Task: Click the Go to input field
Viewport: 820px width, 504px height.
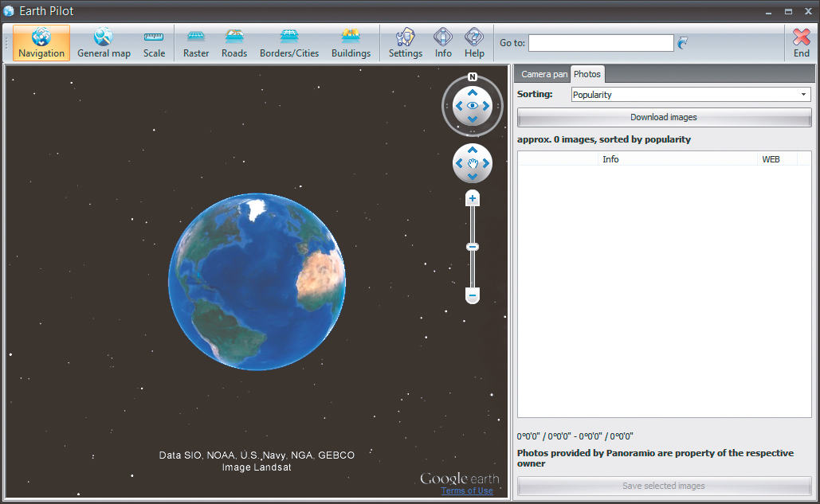Action: click(601, 43)
